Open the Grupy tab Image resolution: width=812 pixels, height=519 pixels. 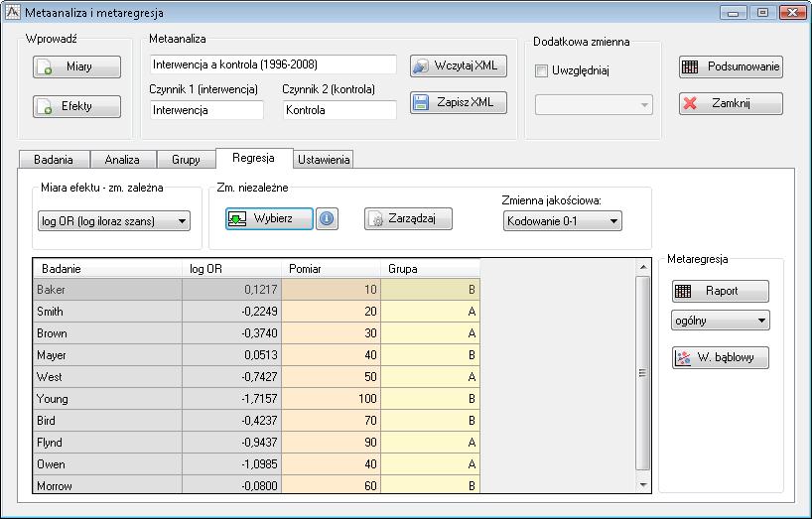coord(186,160)
